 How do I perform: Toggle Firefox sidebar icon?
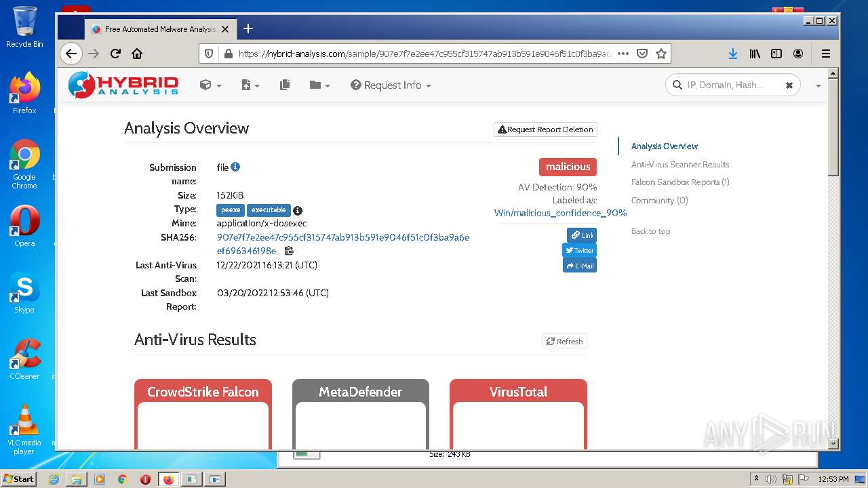point(776,54)
